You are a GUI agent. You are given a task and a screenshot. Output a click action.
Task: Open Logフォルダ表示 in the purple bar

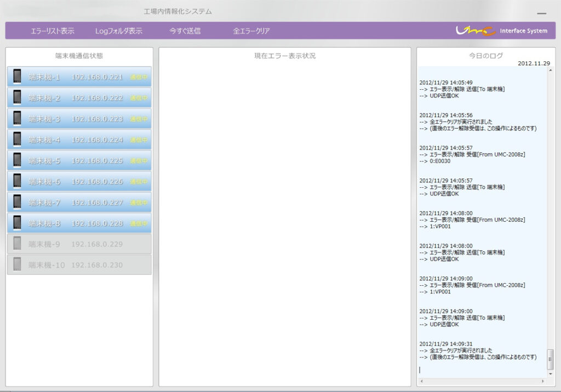pos(118,31)
